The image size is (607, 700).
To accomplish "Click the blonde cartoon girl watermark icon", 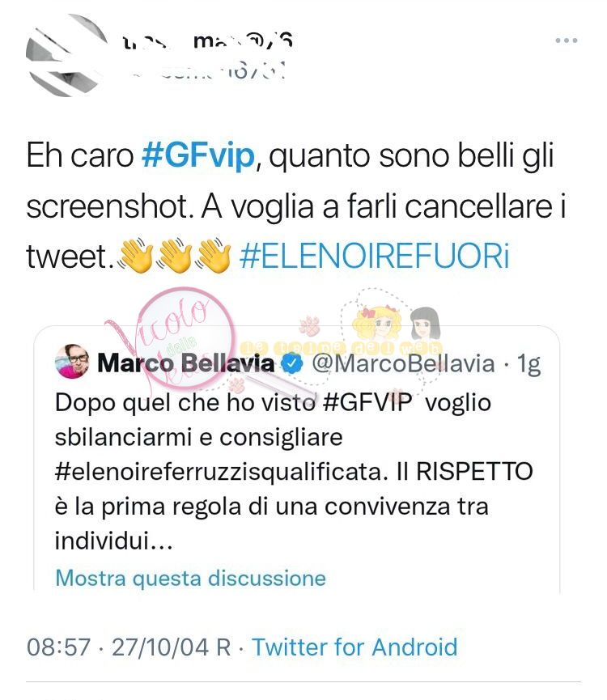I will (x=376, y=322).
